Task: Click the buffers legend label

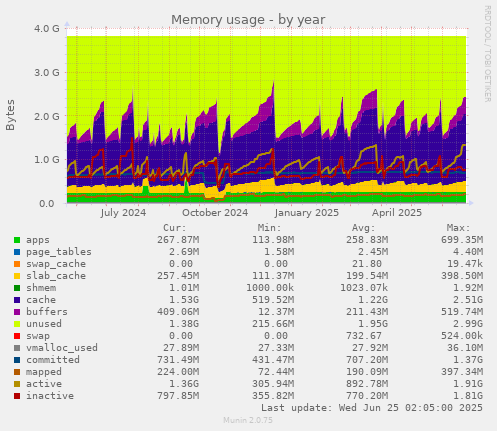Action: 47,312
